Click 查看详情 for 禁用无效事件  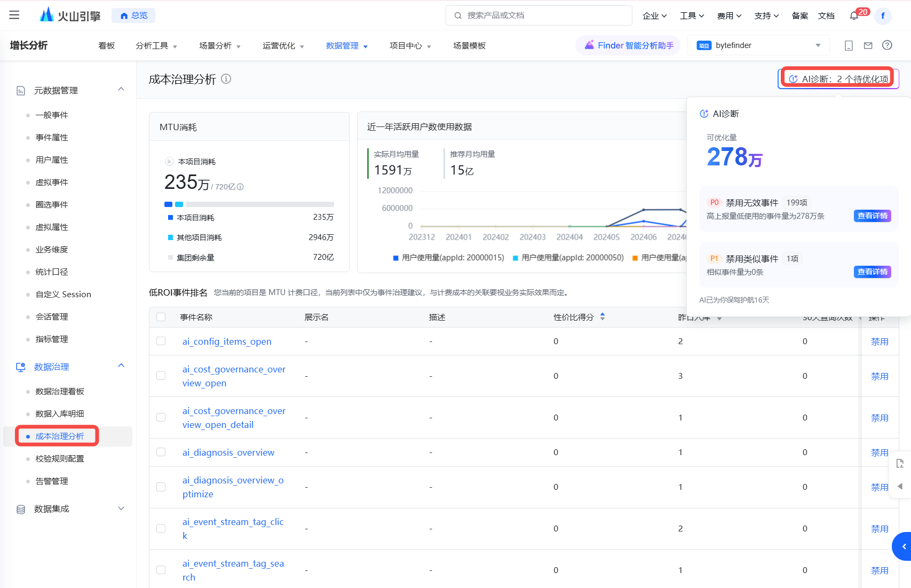click(x=872, y=216)
